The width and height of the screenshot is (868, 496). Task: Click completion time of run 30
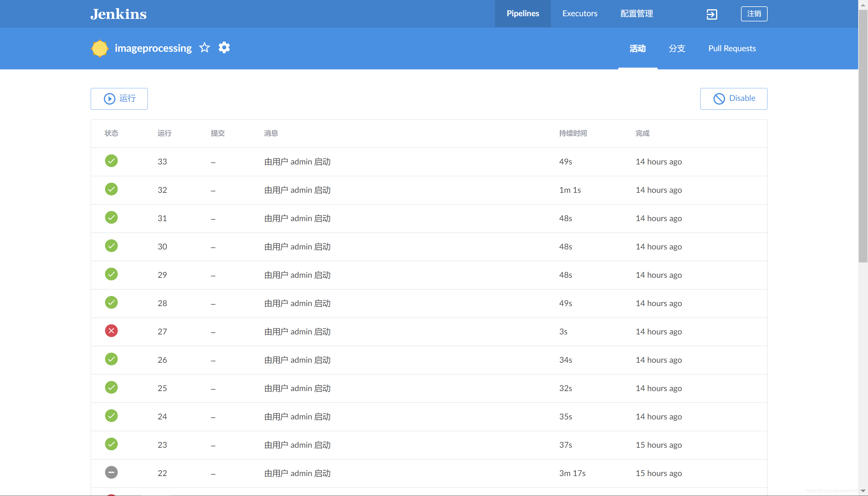(x=658, y=247)
